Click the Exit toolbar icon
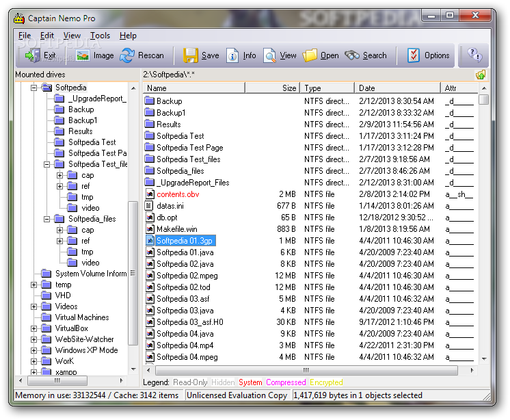Viewport: 510px width, 420px height. [33, 55]
